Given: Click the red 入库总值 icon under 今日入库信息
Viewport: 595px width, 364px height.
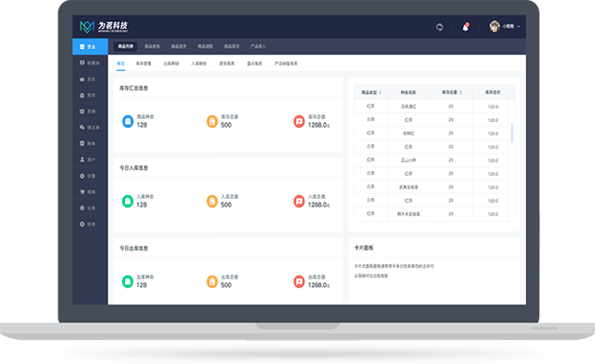Looking at the screenshot, I should coord(299,202).
